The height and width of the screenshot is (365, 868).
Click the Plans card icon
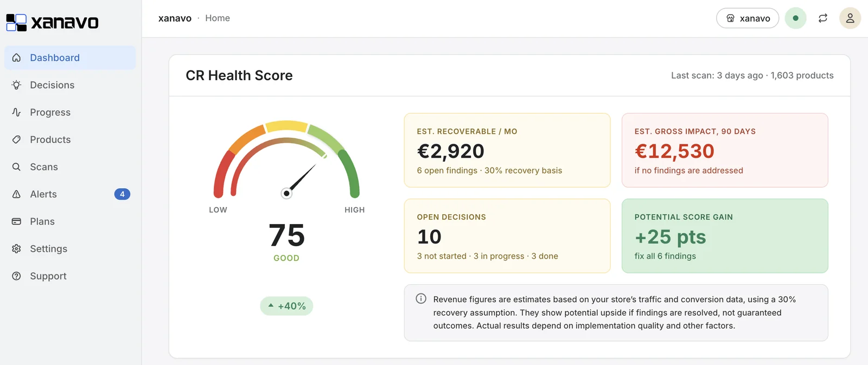17,221
